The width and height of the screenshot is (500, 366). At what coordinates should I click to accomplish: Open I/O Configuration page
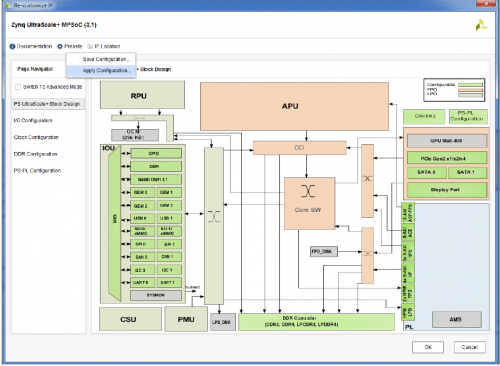pos(33,120)
